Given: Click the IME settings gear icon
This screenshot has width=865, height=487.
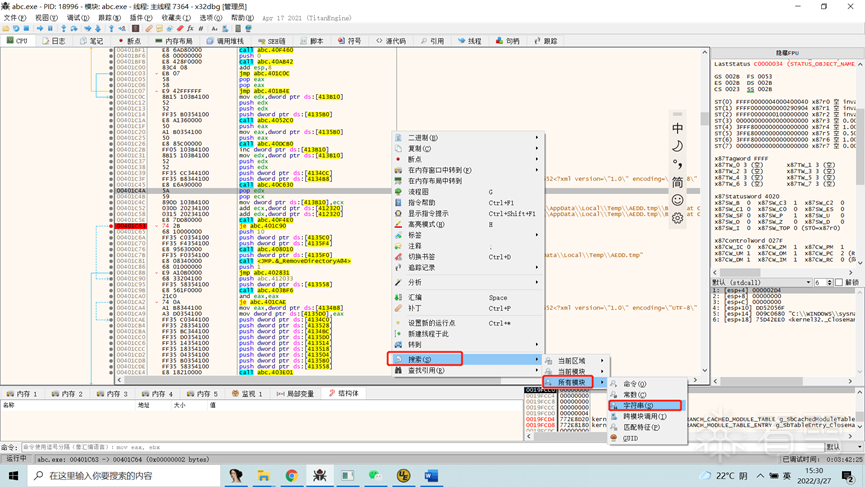Looking at the screenshot, I should pos(677,218).
